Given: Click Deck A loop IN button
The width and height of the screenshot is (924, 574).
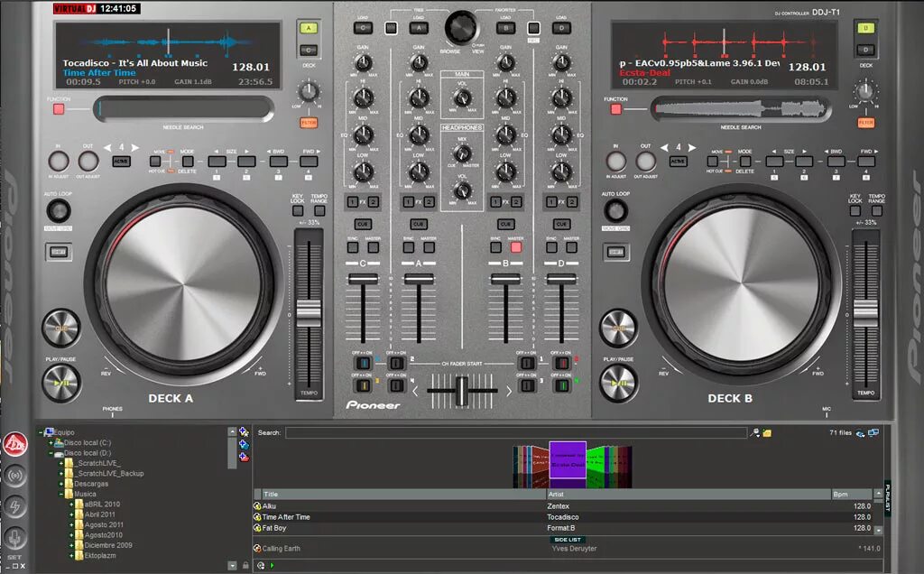Looking at the screenshot, I should 59,161.
